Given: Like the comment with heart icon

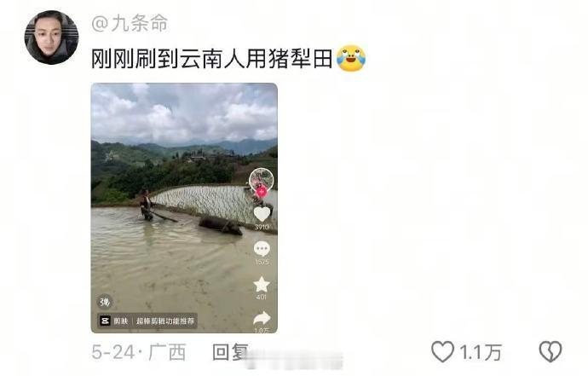Looking at the screenshot, I should [442, 351].
